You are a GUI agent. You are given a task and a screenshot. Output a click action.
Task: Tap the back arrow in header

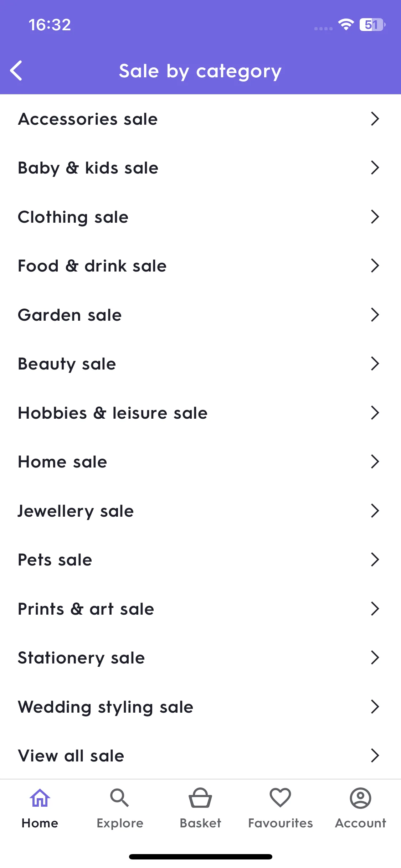click(x=16, y=71)
